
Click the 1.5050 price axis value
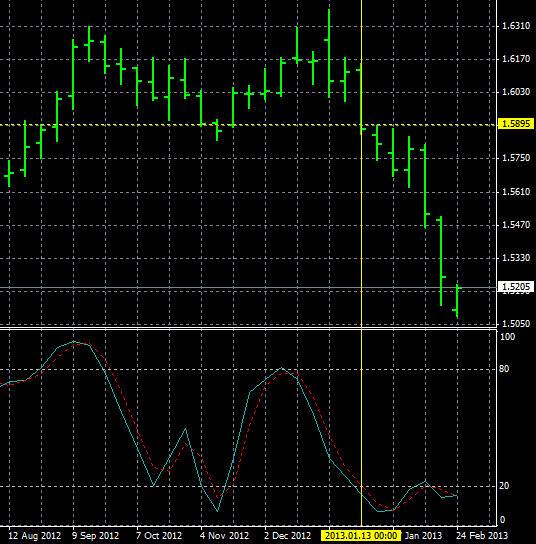point(516,324)
